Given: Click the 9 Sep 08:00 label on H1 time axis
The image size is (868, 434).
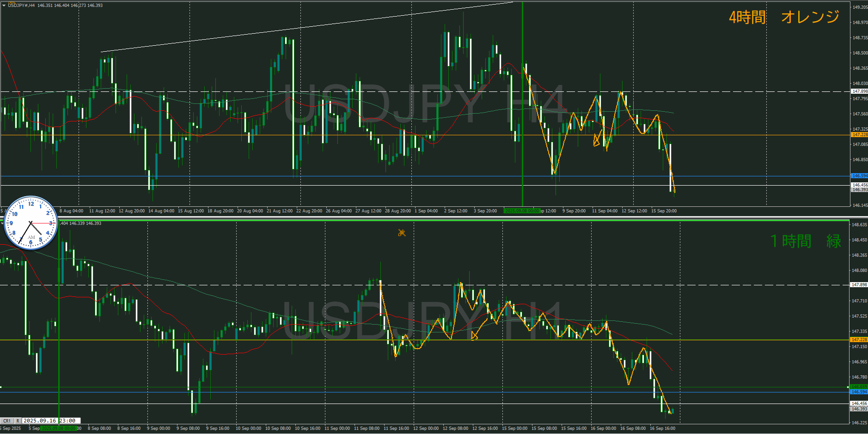Looking at the screenshot, I should click(x=188, y=428).
